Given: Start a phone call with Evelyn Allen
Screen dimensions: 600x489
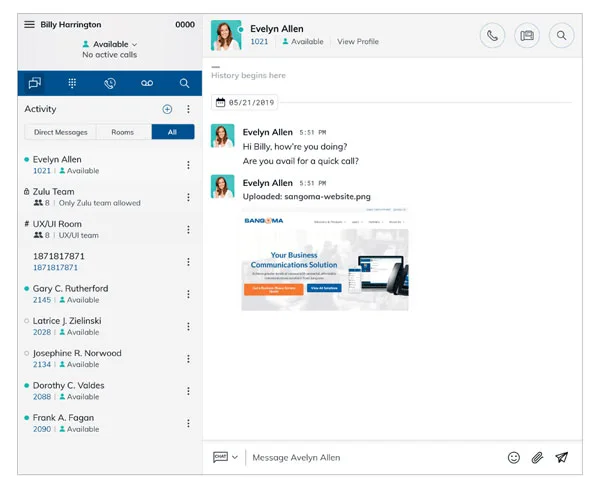Looking at the screenshot, I should pos(492,36).
